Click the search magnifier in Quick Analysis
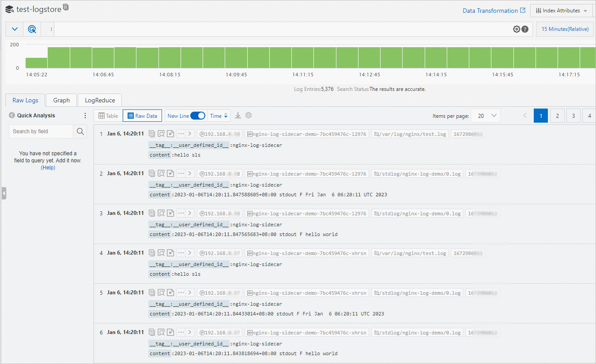The width and height of the screenshot is (596, 364). (x=80, y=131)
